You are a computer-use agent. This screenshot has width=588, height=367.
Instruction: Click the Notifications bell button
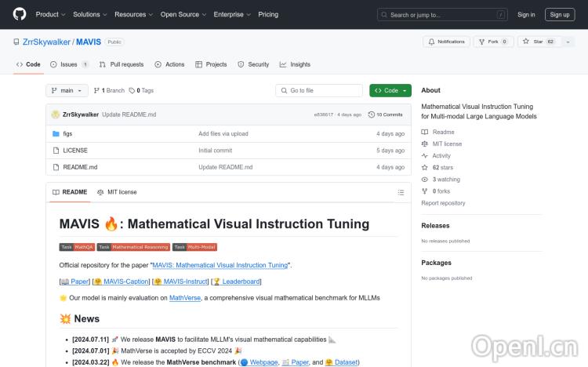pyautogui.click(x=446, y=42)
